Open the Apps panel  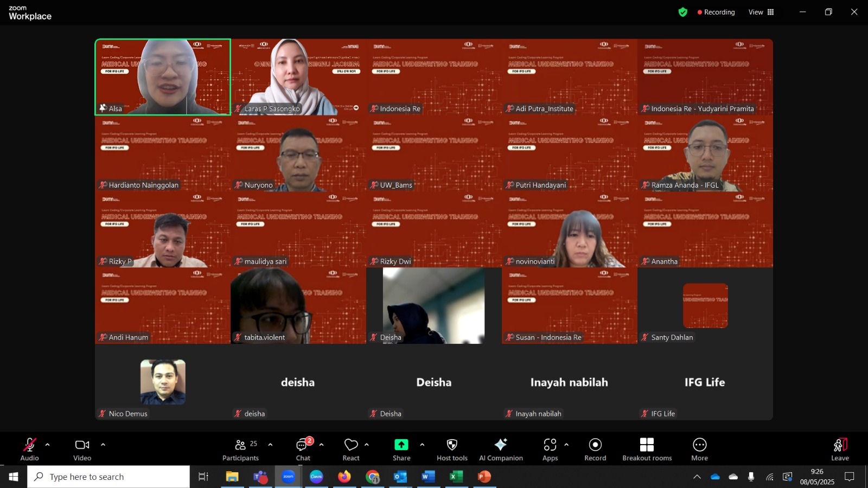(550, 450)
